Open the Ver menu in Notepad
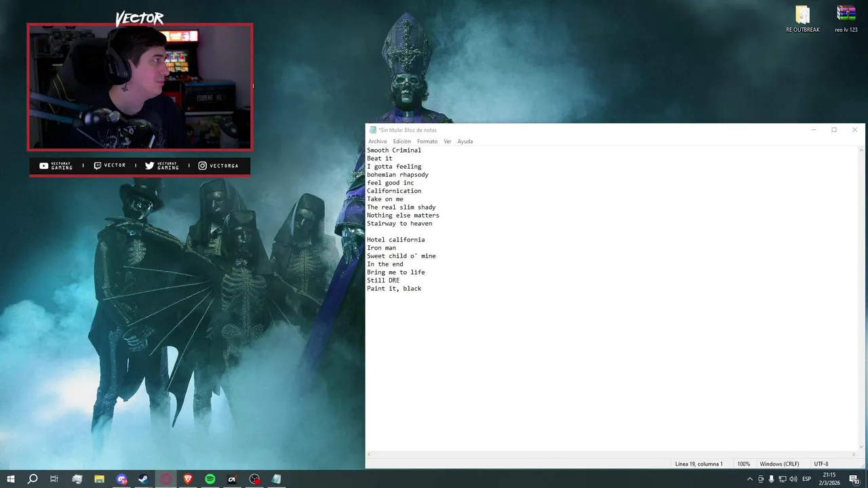Viewport: 868px width, 488px height. click(x=448, y=142)
